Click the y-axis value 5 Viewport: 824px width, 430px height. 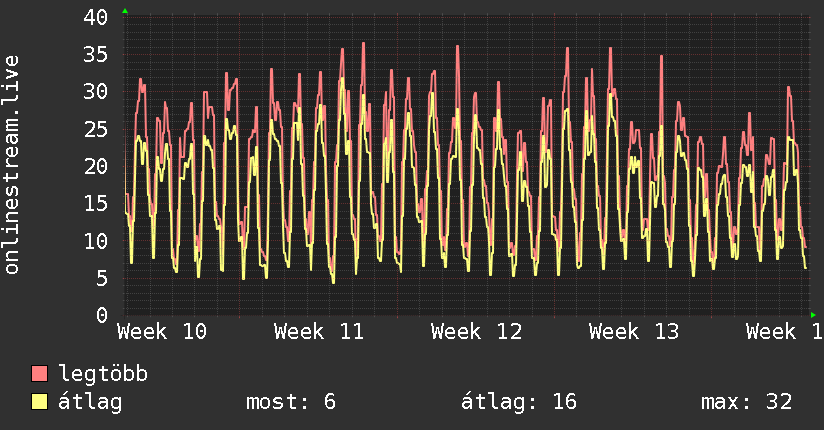click(x=102, y=279)
